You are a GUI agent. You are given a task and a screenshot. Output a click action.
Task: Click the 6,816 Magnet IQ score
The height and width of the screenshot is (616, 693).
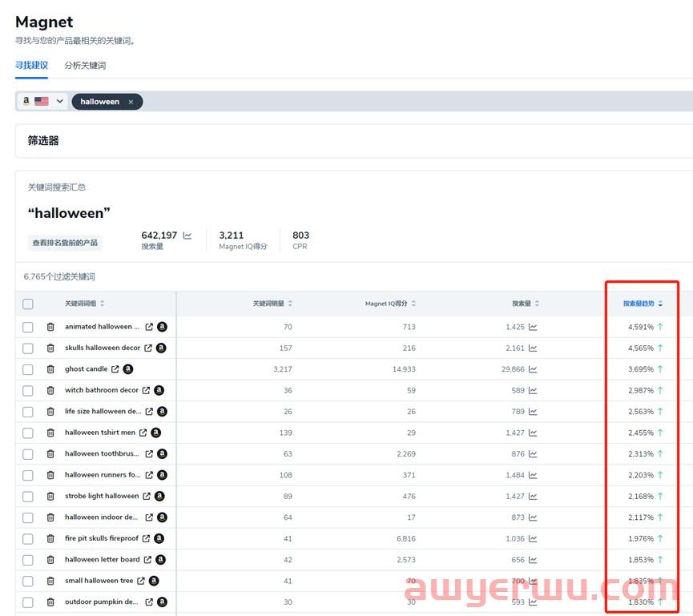click(406, 538)
